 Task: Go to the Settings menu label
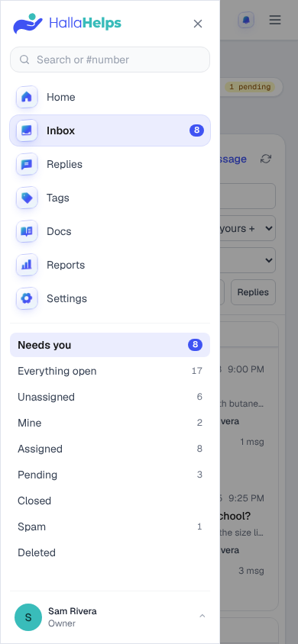click(67, 298)
